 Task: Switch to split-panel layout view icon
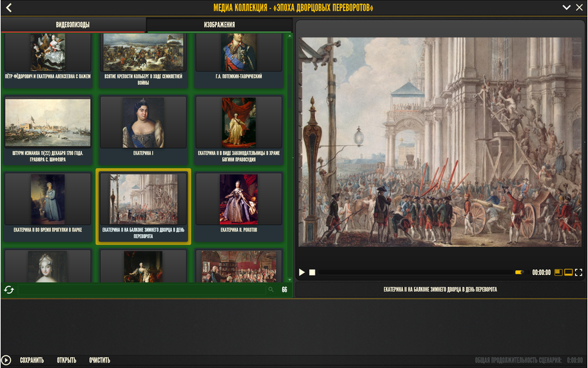(559, 272)
